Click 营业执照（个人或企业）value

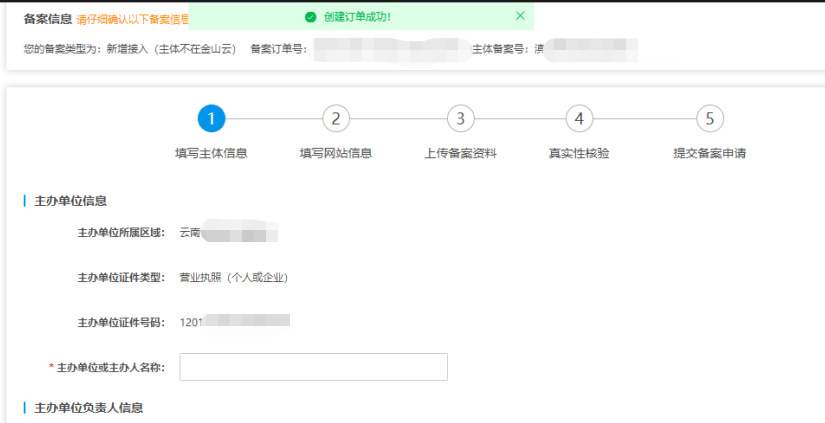click(x=234, y=277)
